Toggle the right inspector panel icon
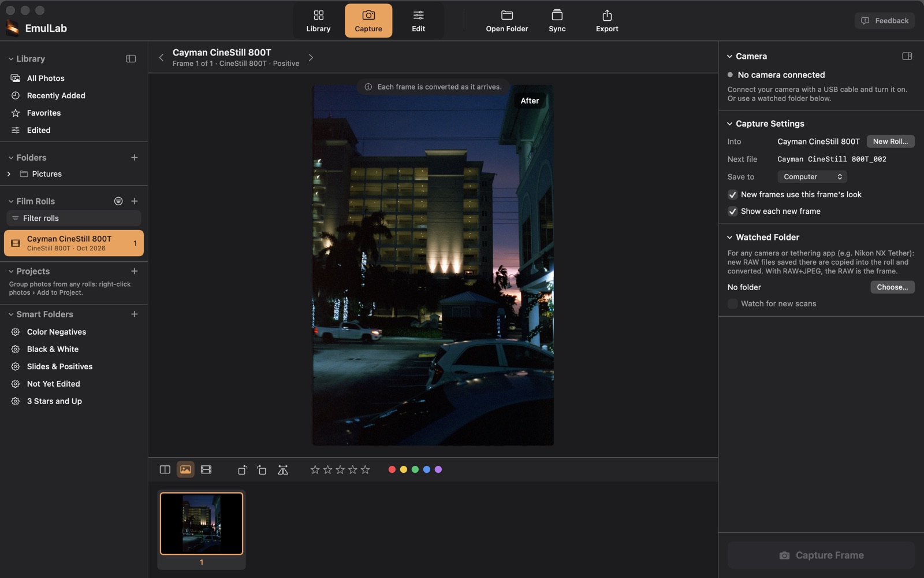 click(907, 56)
